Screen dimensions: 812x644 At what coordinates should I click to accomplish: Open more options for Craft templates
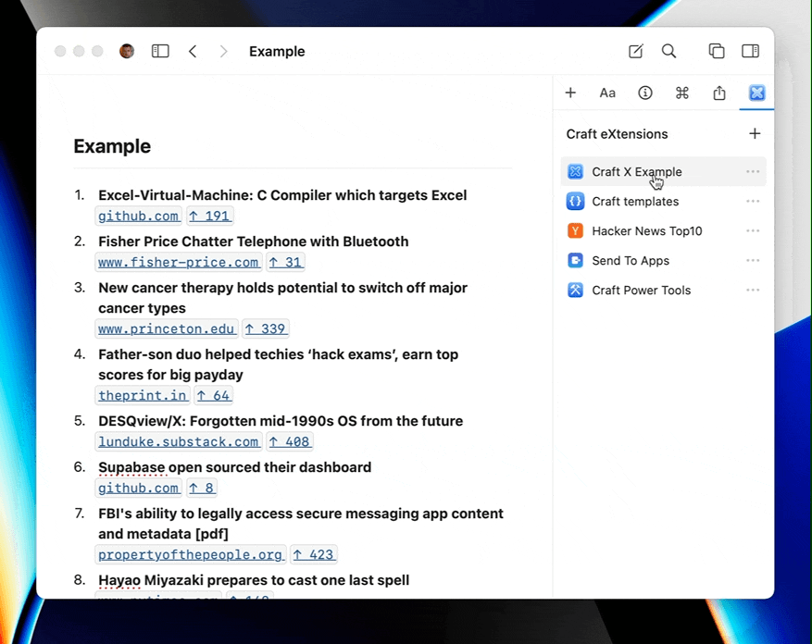(x=753, y=201)
